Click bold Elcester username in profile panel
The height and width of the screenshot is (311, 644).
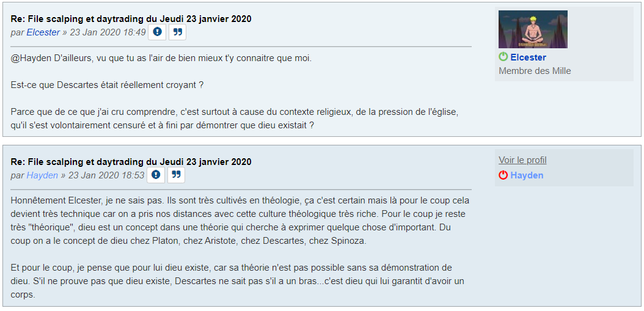[529, 57]
